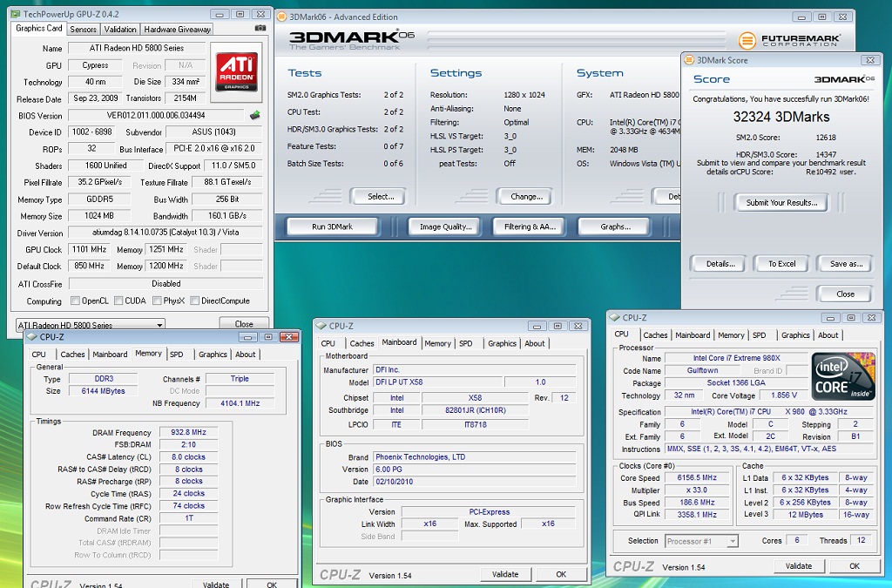Switch to Caches tab in the CPU-Z Memory window
The width and height of the screenshot is (892, 588).
72,355
